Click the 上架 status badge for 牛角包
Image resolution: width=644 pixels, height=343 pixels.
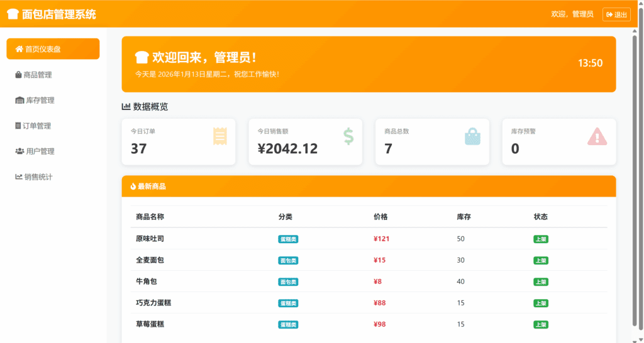click(x=540, y=281)
